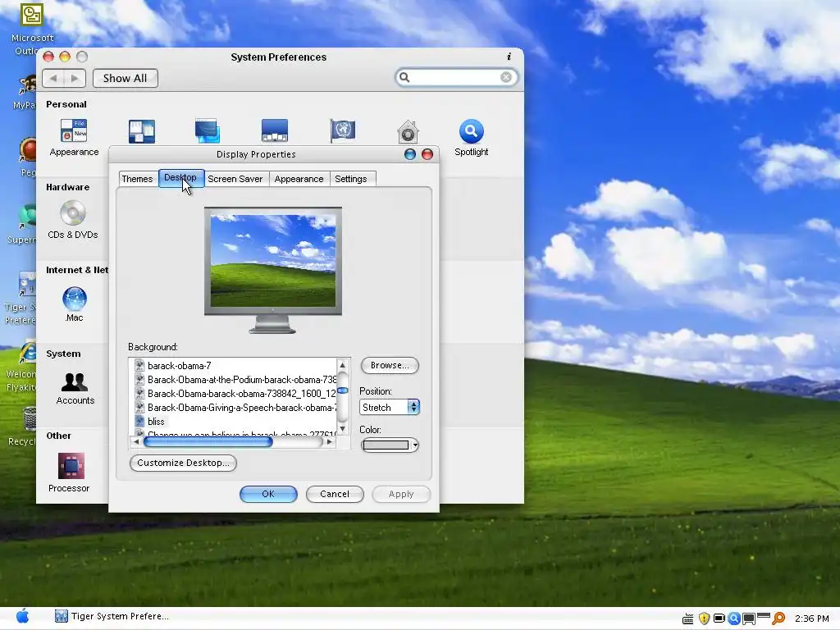The width and height of the screenshot is (840, 630).
Task: Clear the System Preferences search field
Action: coord(505,78)
